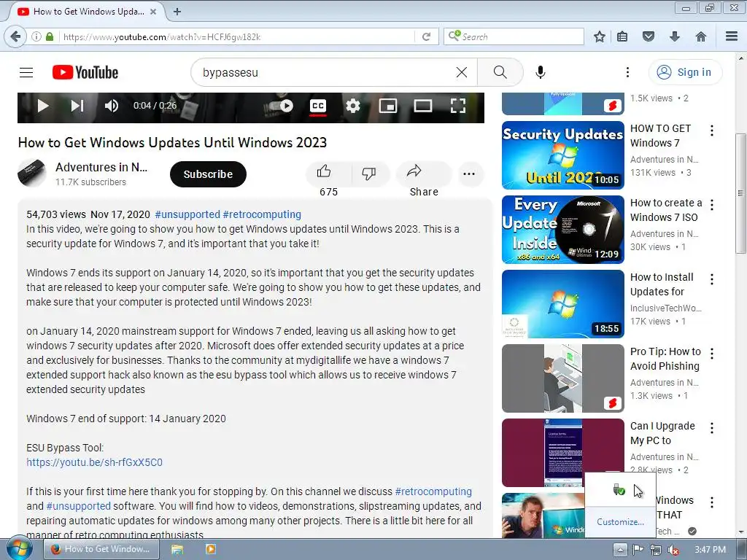
Task: Bookmark this page with the star icon
Action: click(x=600, y=36)
